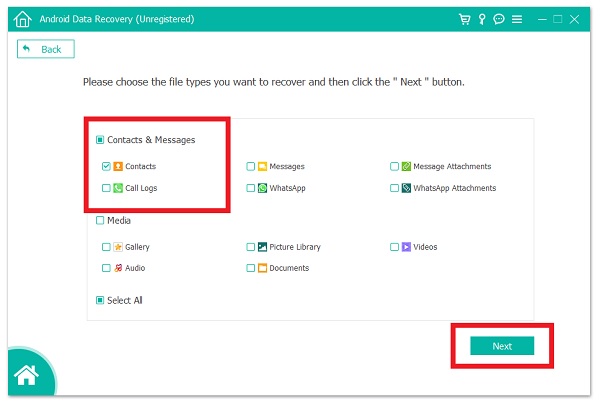Open the hamburger menu icon

(x=517, y=19)
